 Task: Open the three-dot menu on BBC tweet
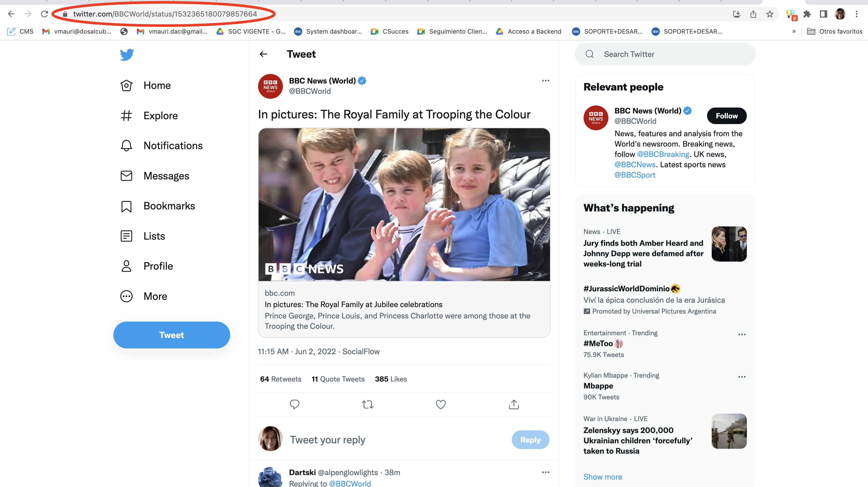[546, 81]
